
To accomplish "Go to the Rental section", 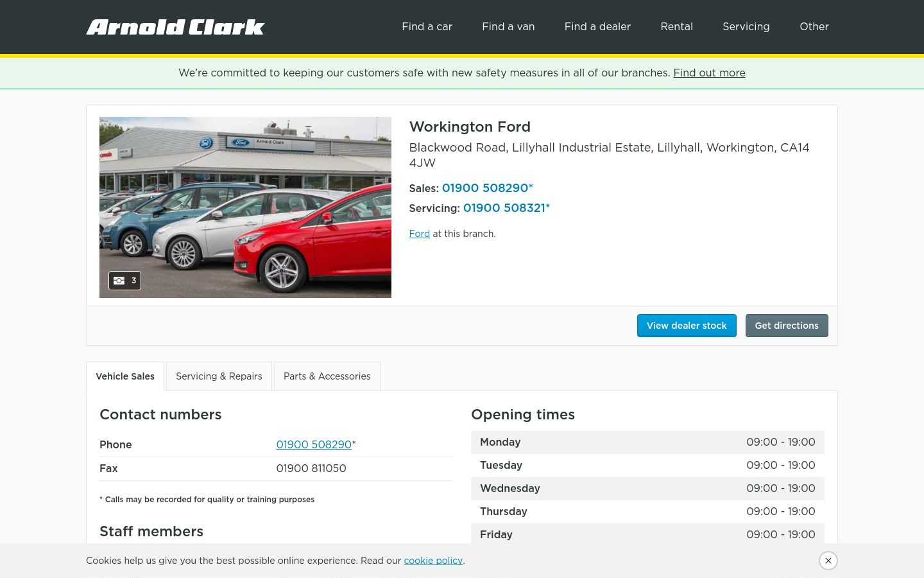I will (x=676, y=26).
